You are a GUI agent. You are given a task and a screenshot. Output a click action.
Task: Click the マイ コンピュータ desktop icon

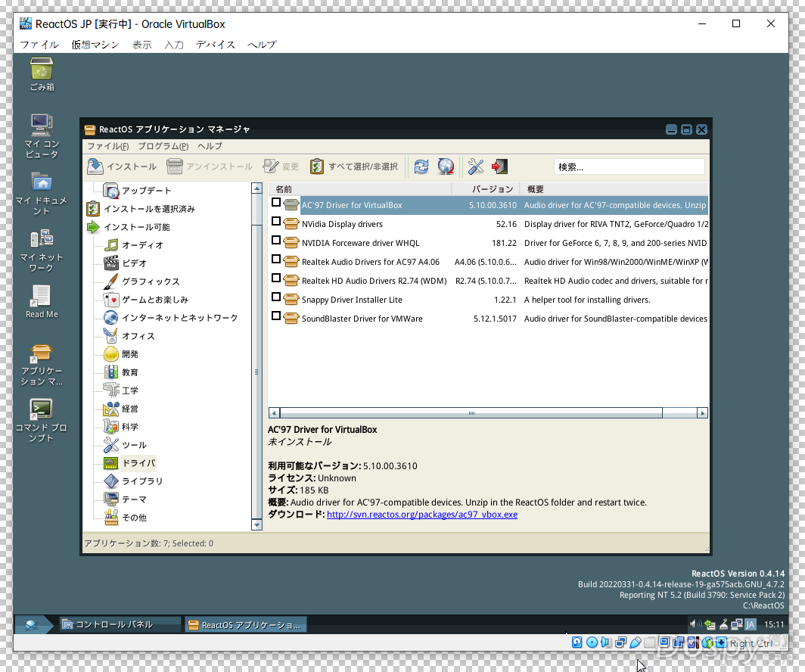(x=42, y=136)
